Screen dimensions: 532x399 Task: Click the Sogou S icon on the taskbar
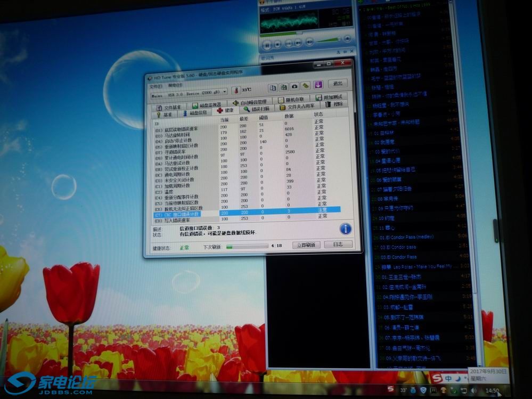click(437, 379)
